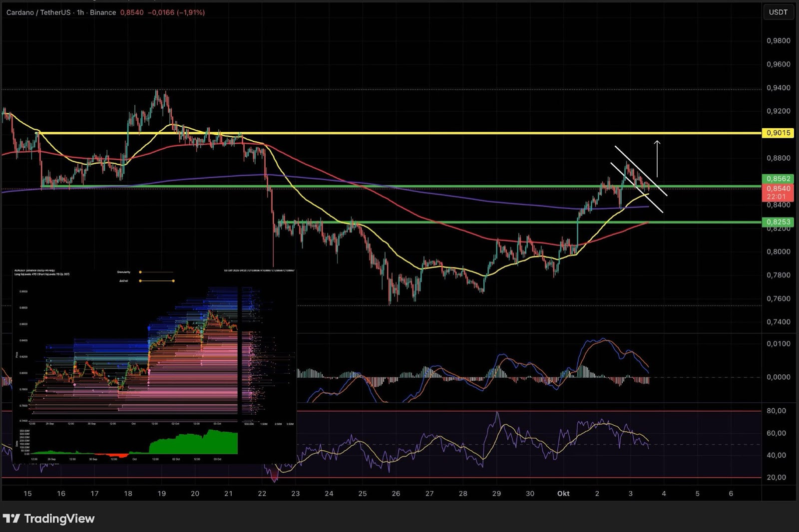Click the 1h interval in chart header

80,12
